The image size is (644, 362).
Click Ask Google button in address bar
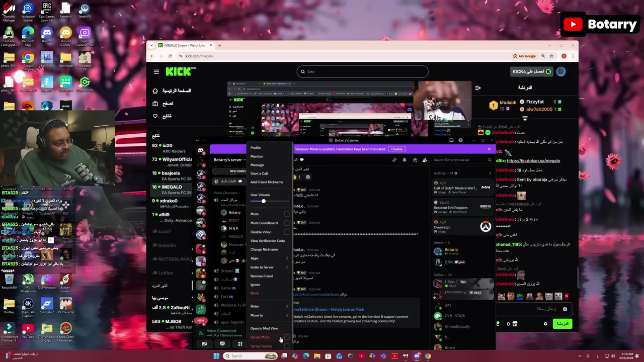[525, 56]
